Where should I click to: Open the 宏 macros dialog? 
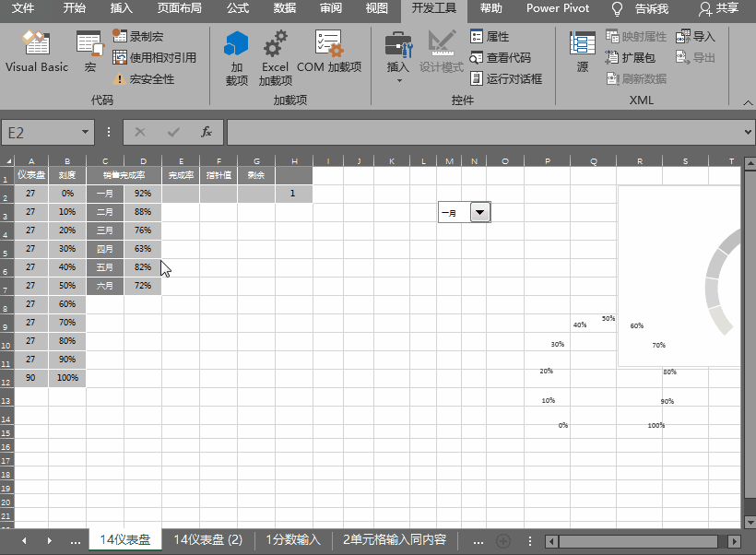click(90, 51)
